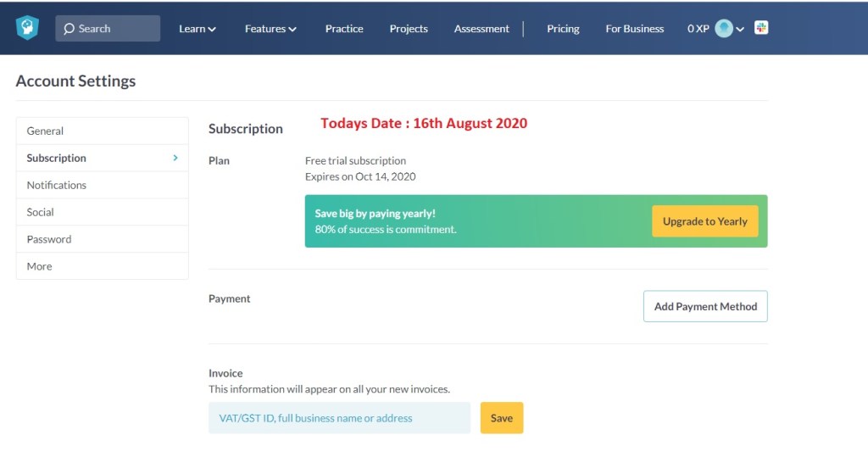Open the Learn dropdown menu
The width and height of the screenshot is (868, 474).
point(197,29)
